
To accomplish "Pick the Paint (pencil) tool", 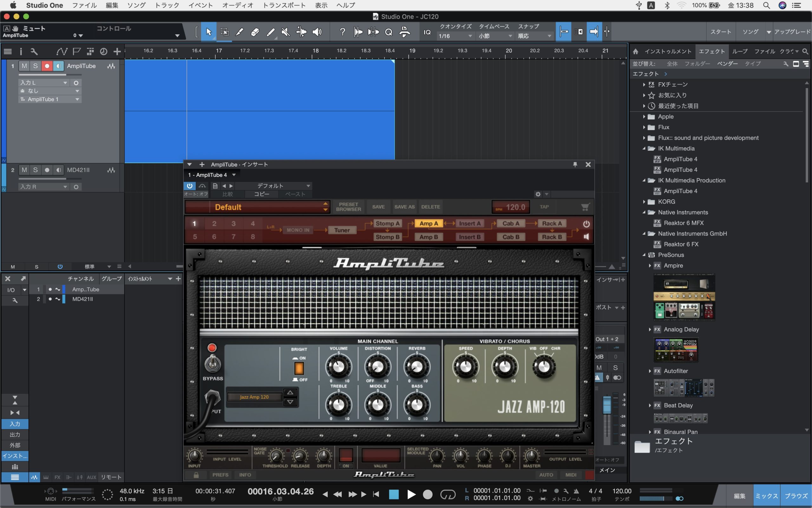I will point(271,32).
